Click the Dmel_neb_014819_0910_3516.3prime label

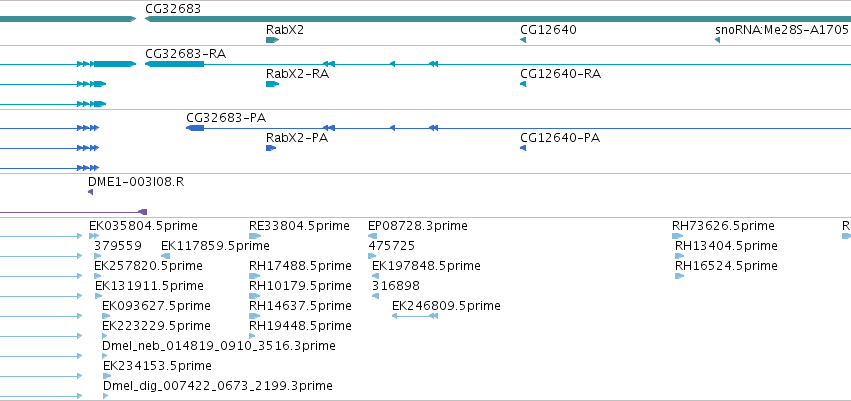219,346
